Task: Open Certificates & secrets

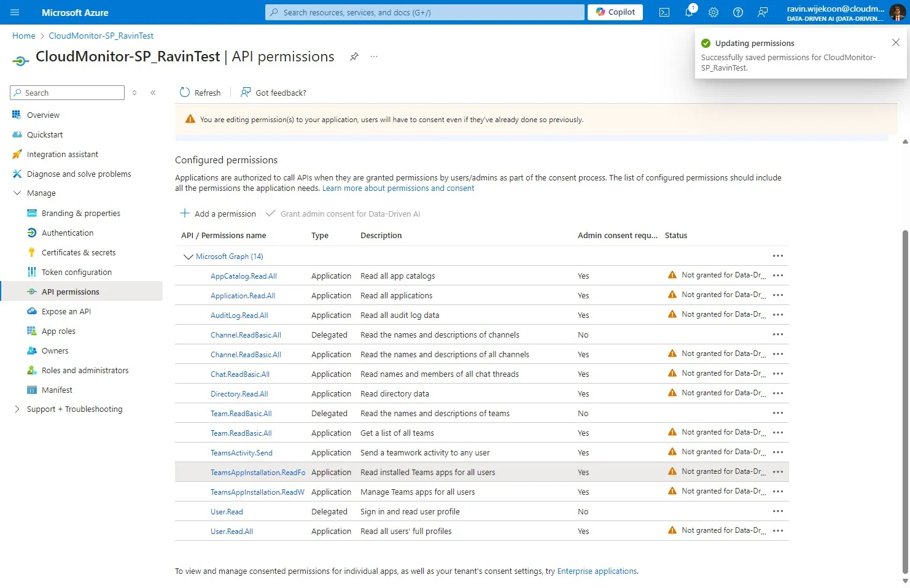Action: 79,252
